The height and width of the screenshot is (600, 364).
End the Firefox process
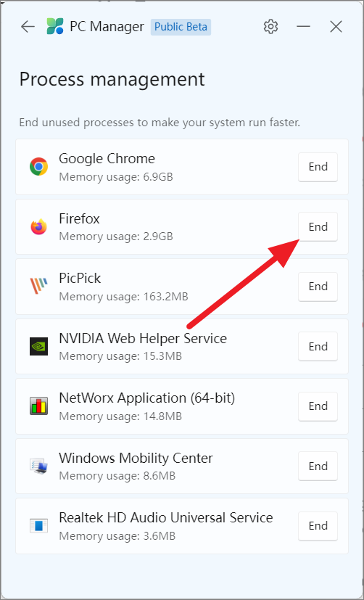pos(318,226)
